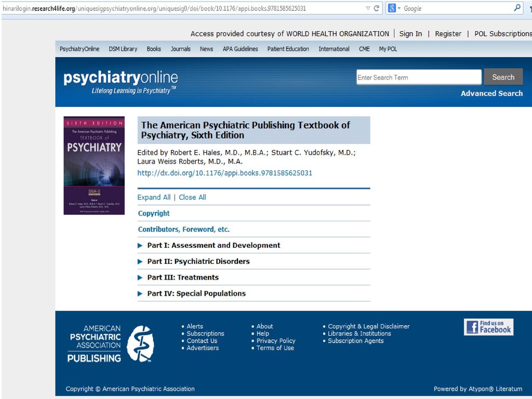Open the Alerts footer link
Screen dimensions: 532x399
tap(195, 326)
